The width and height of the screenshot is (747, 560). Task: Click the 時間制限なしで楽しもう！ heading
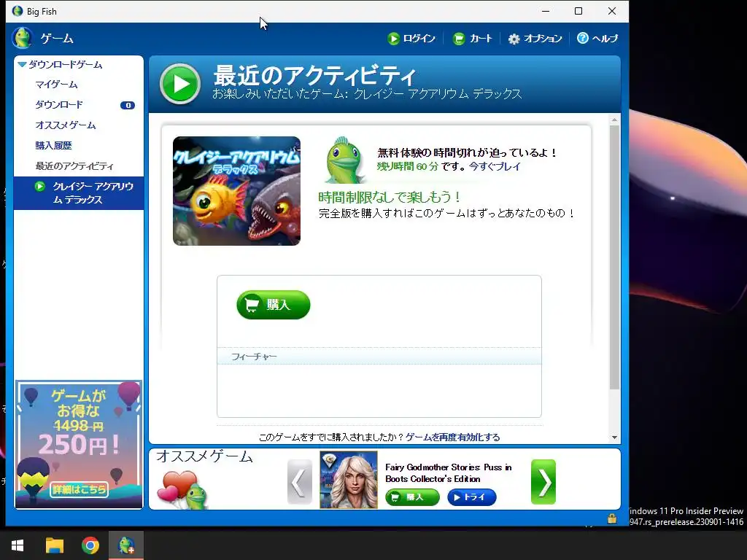point(390,197)
